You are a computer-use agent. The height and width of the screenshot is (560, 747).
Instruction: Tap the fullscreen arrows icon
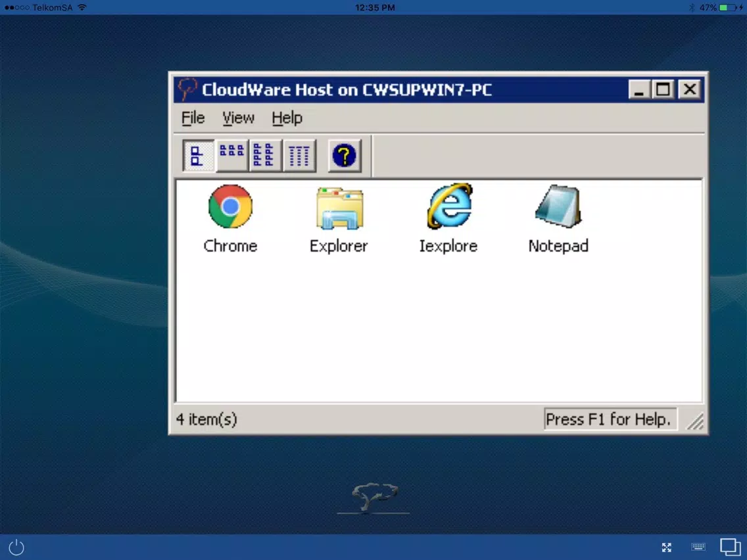(x=667, y=548)
